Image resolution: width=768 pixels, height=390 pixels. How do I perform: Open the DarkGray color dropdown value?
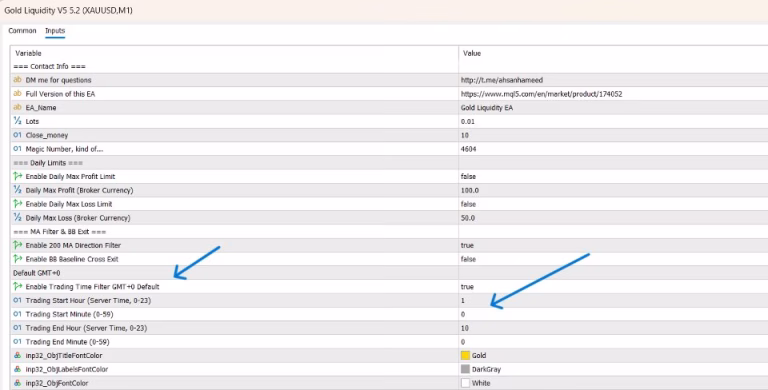(613, 369)
